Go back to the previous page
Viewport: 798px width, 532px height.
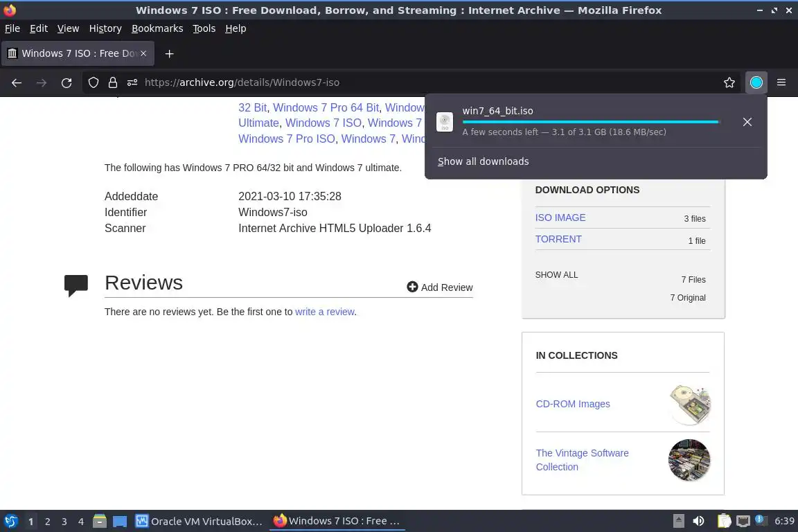[17, 82]
